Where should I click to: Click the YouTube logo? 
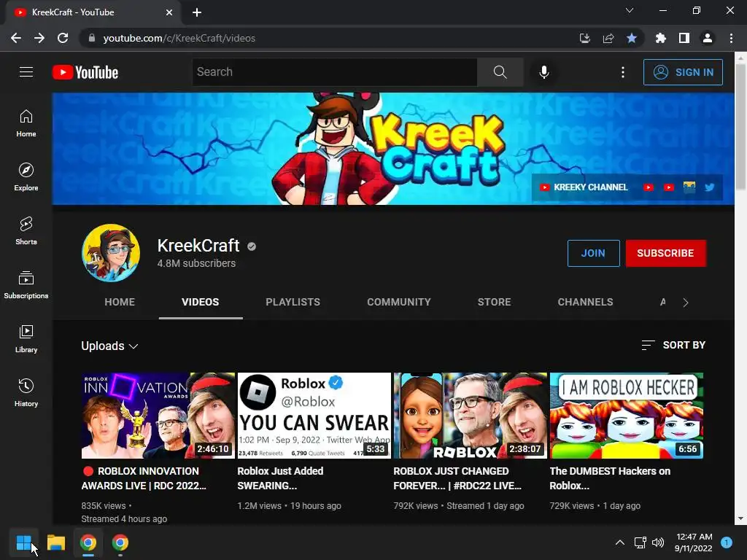tap(85, 72)
